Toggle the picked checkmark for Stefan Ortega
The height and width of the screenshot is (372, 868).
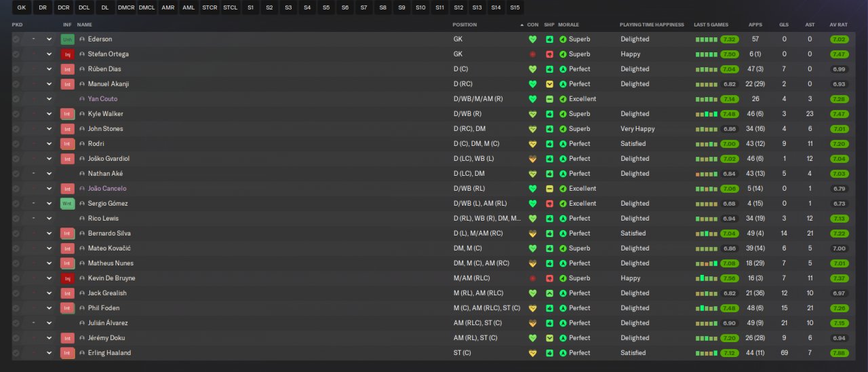[x=16, y=54]
